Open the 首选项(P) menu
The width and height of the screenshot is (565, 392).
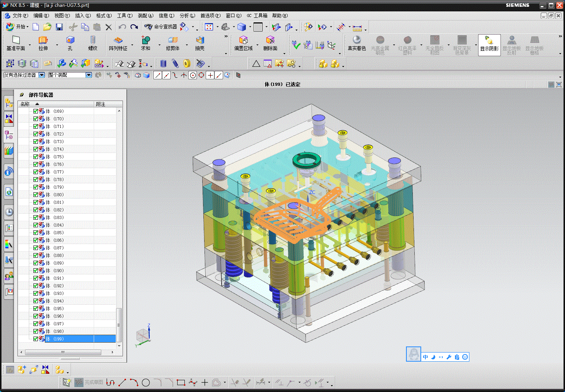210,16
